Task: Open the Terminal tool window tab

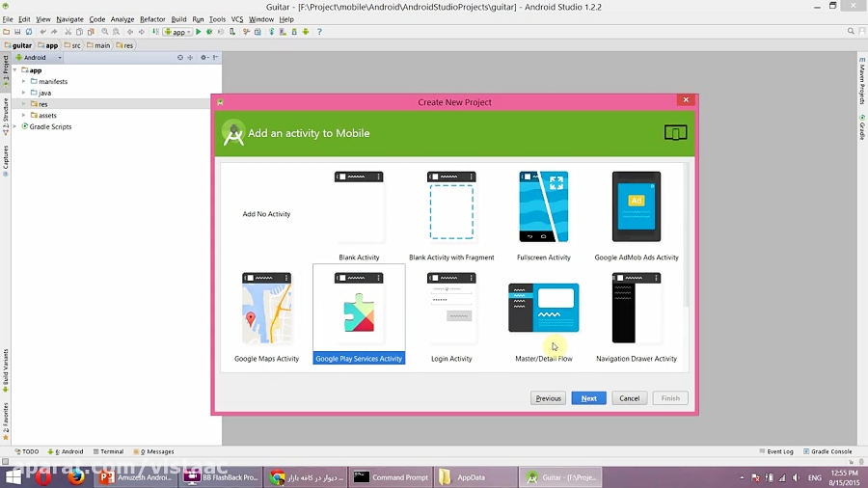Action: coord(108,451)
